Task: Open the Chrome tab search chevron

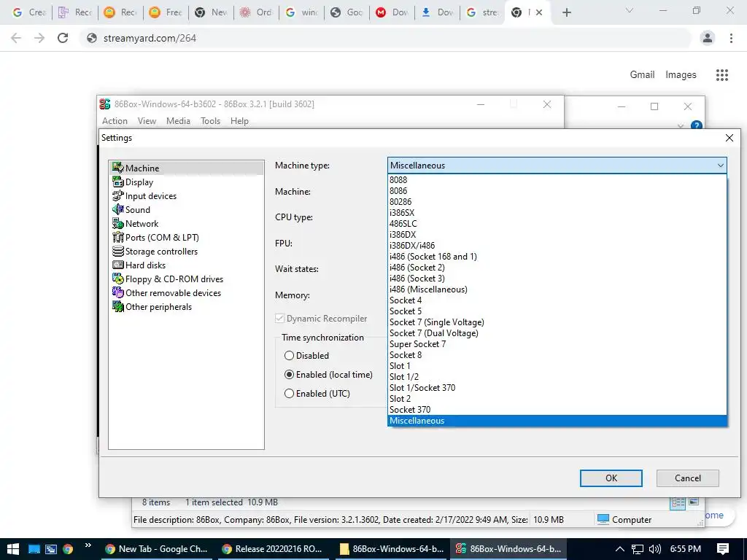Action: coord(630,10)
